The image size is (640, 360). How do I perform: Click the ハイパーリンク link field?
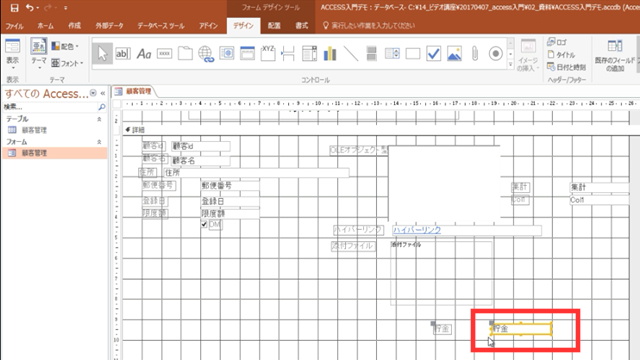467,230
